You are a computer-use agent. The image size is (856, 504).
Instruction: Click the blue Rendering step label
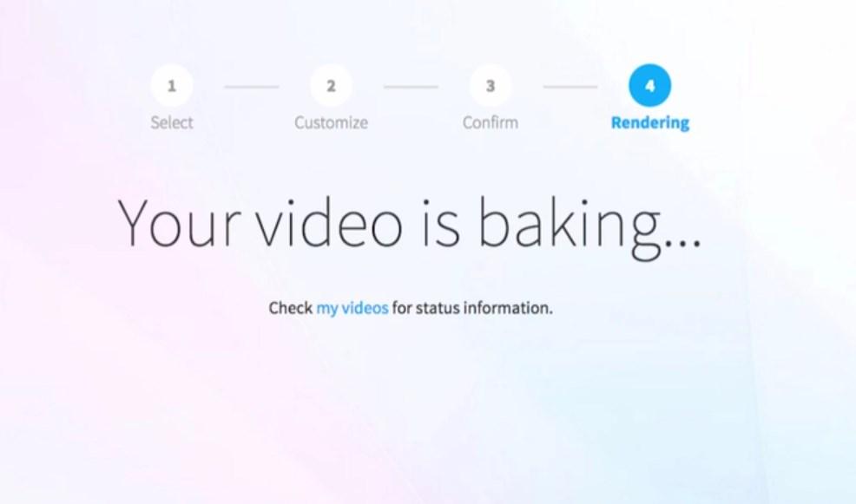pos(649,123)
